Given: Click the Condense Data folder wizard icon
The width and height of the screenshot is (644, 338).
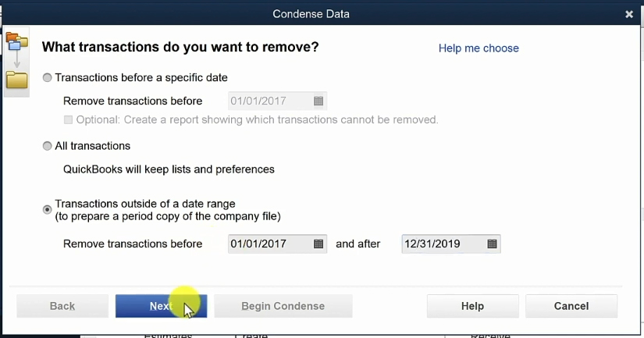Looking at the screenshot, I should [x=17, y=42].
